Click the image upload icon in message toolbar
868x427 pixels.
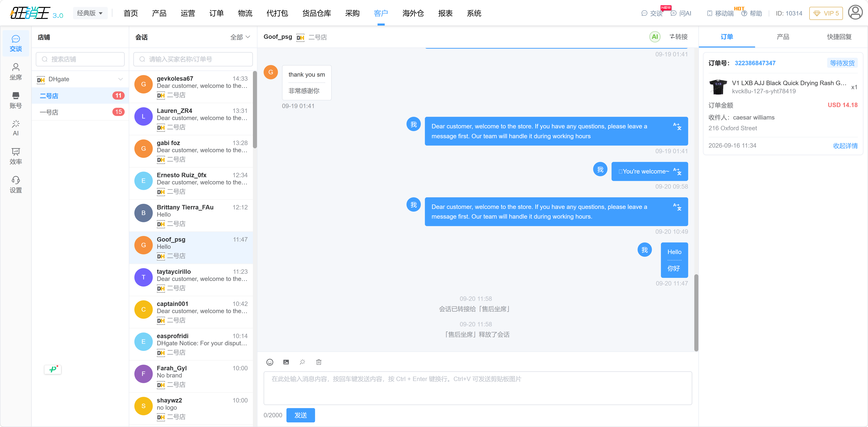[x=286, y=362]
